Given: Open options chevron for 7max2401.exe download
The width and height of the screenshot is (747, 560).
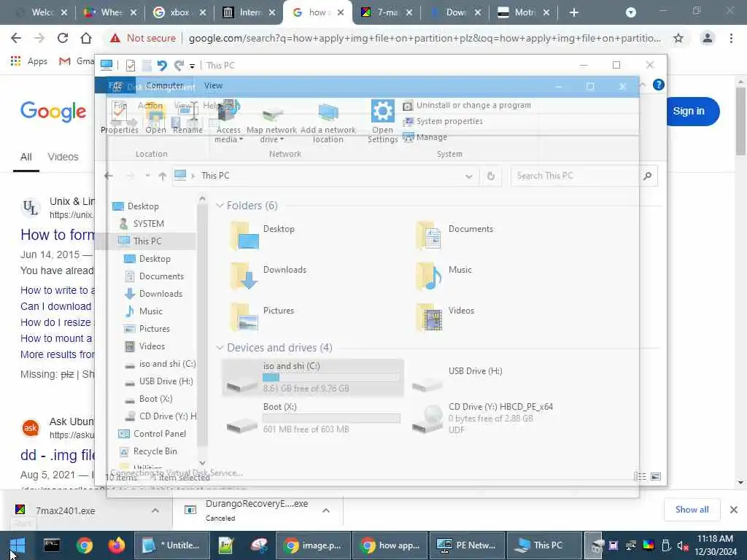Looking at the screenshot, I should (x=155, y=510).
